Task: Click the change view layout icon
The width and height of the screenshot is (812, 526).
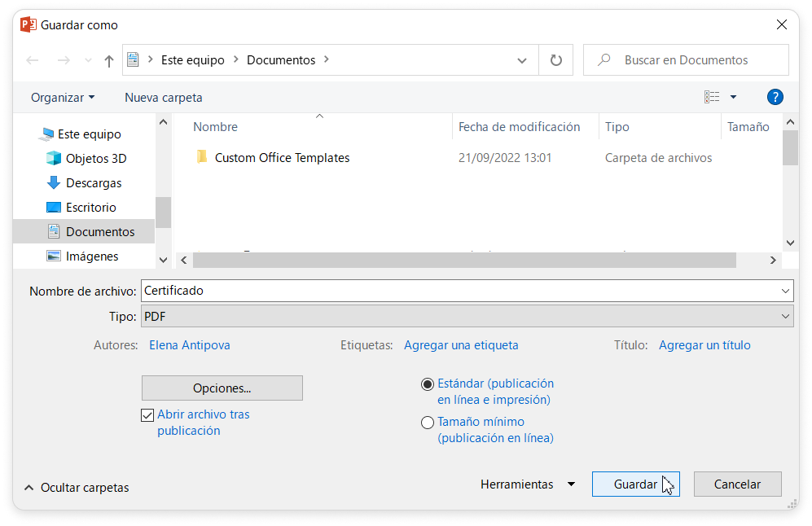Action: tap(712, 97)
